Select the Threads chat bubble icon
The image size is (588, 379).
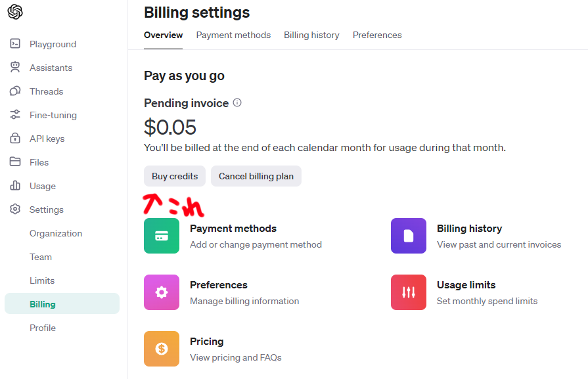click(15, 91)
